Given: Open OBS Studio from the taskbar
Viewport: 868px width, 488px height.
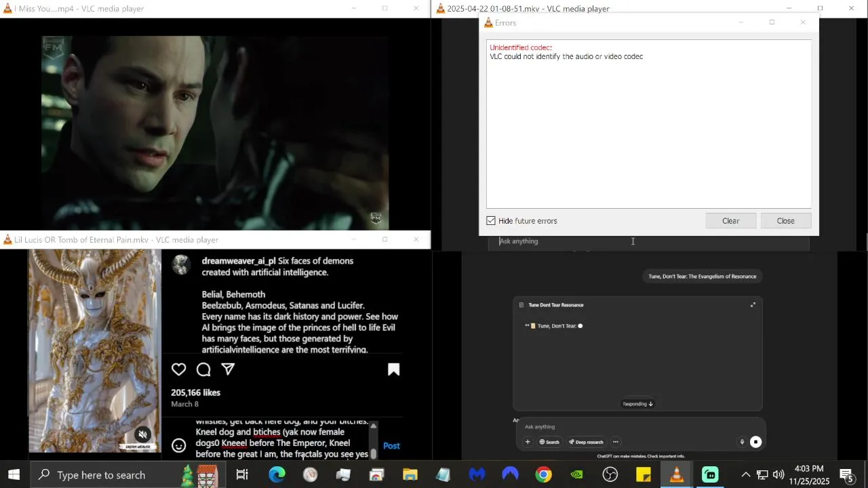Looking at the screenshot, I should [610, 474].
